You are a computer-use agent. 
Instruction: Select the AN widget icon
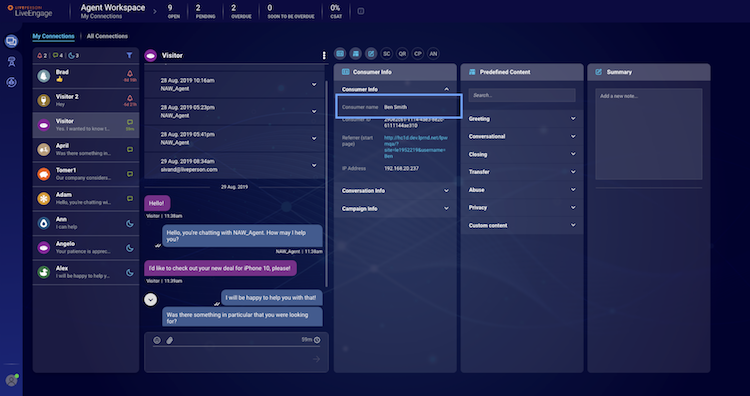(433, 54)
